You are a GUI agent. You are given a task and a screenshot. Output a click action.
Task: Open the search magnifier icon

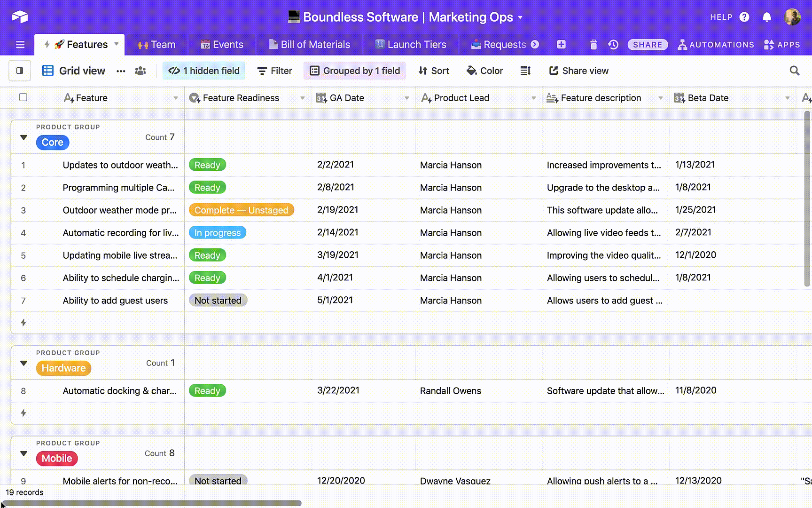[x=795, y=71]
